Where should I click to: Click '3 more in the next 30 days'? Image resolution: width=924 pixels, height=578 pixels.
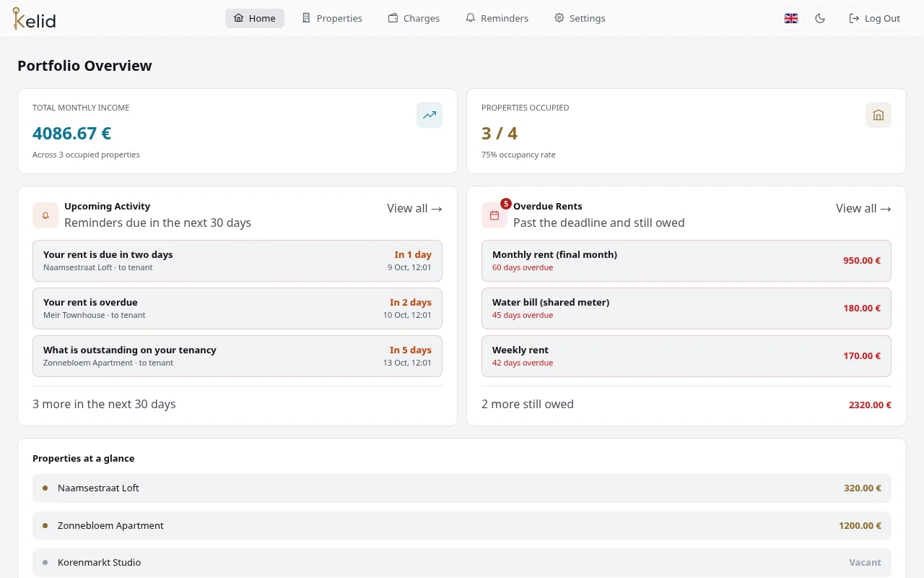pos(104,404)
